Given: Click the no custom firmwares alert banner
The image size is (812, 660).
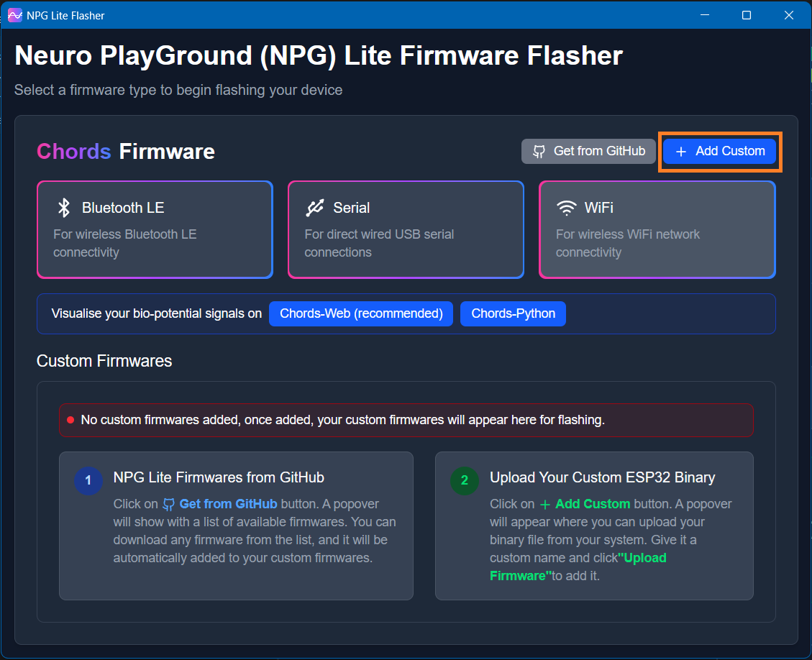Looking at the screenshot, I should [406, 420].
